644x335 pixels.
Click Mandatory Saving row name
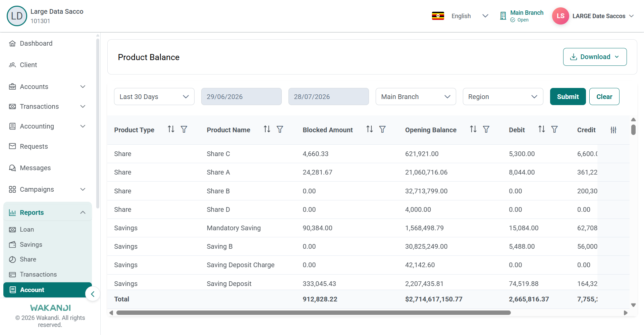point(234,228)
